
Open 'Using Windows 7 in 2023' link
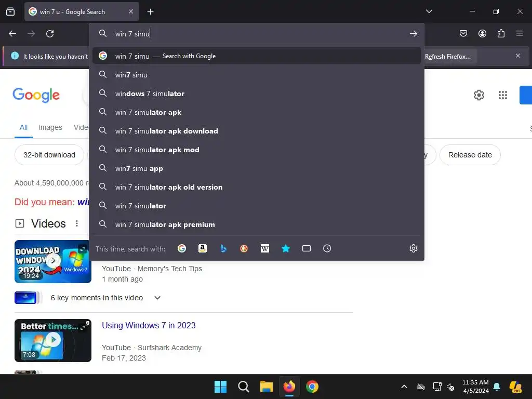pyautogui.click(x=149, y=325)
